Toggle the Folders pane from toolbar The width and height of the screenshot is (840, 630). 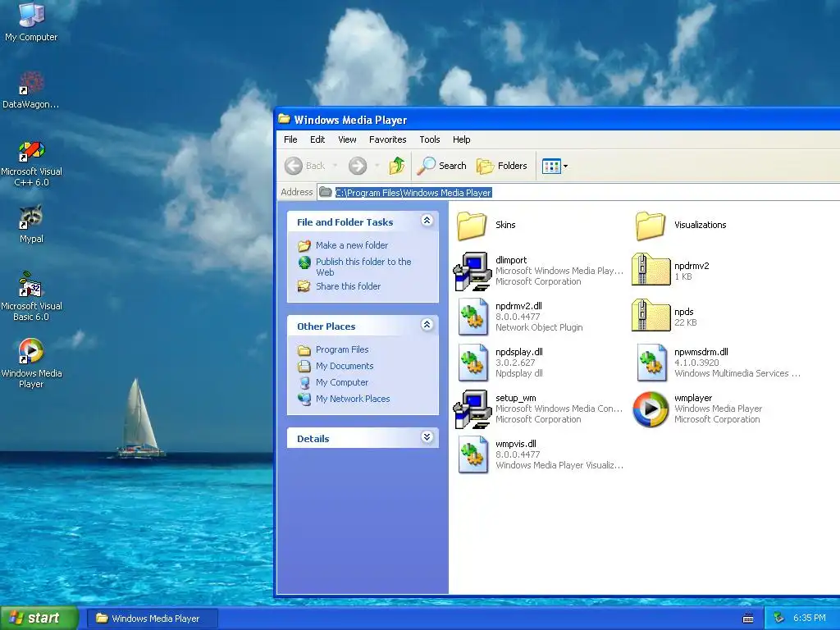coord(502,166)
